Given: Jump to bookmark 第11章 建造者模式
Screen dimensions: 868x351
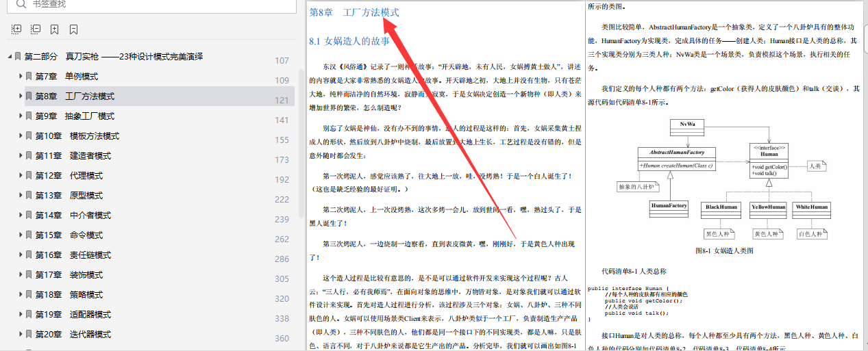Looking at the screenshot, I should click(73, 156).
